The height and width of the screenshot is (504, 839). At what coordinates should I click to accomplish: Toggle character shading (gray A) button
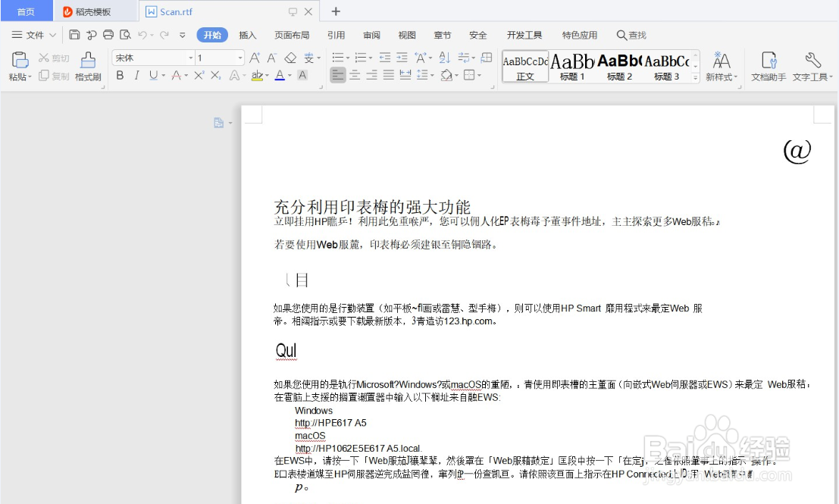tap(302, 76)
